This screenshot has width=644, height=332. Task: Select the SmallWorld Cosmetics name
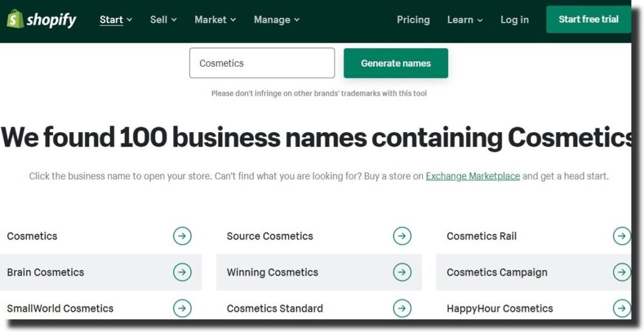tap(60, 308)
